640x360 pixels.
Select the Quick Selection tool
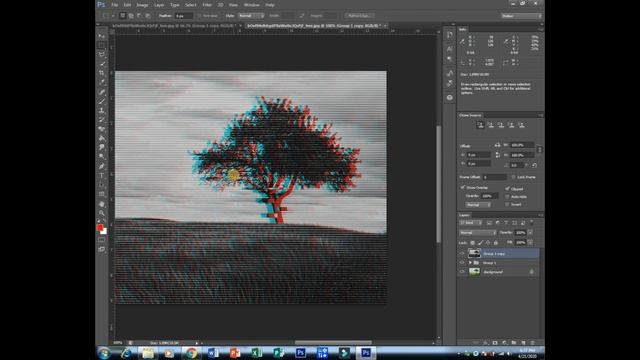[x=101, y=64]
